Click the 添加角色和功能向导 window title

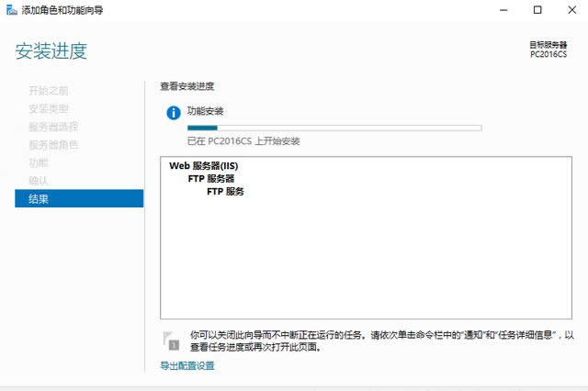coord(62,10)
